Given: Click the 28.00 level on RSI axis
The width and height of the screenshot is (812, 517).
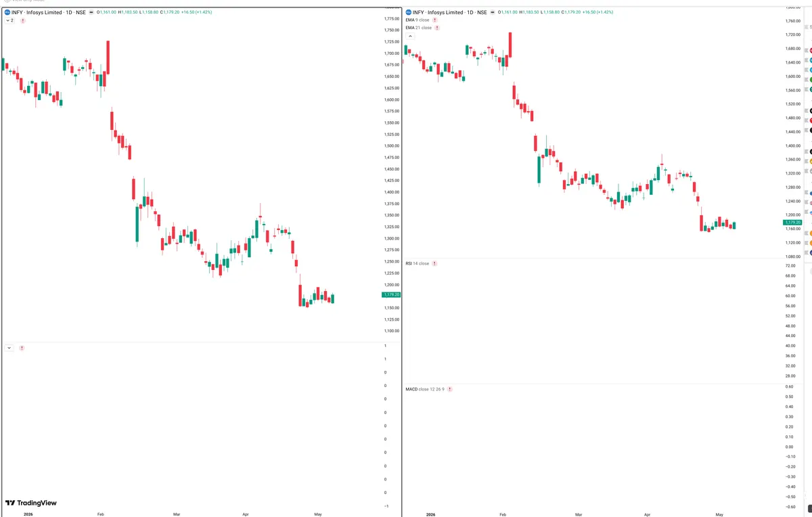Looking at the screenshot, I should [790, 376].
